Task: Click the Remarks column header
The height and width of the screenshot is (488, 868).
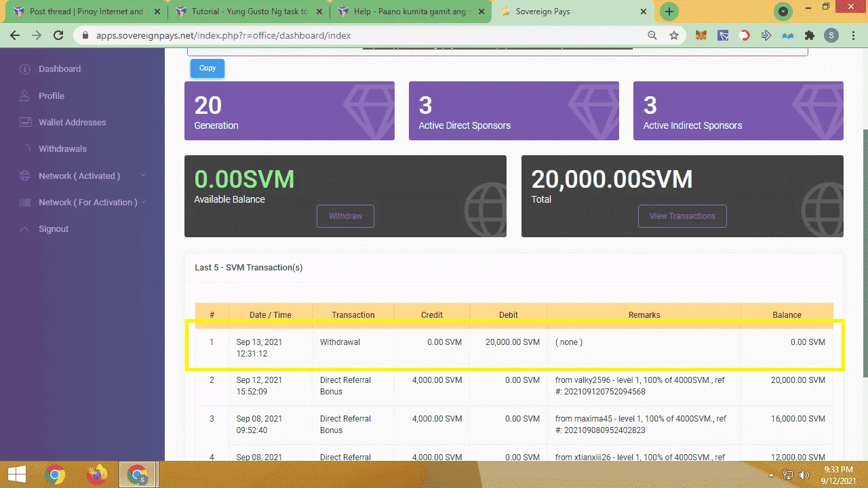Action: (644, 315)
